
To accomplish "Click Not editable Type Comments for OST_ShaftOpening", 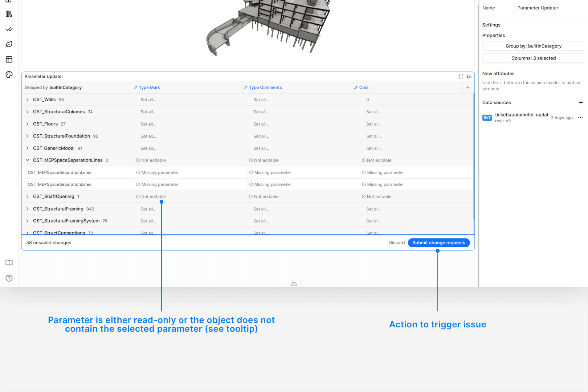I will click(264, 197).
